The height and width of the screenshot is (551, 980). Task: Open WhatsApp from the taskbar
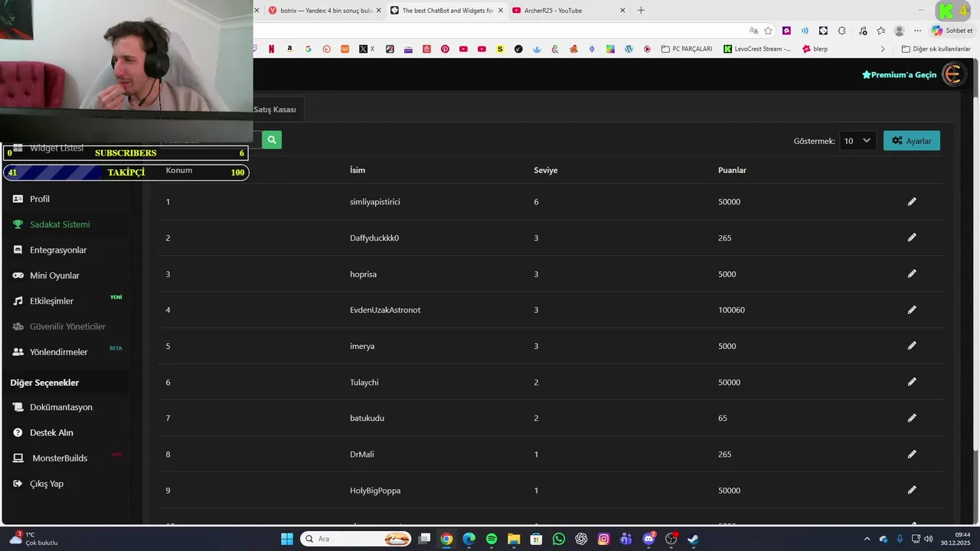[559, 539]
